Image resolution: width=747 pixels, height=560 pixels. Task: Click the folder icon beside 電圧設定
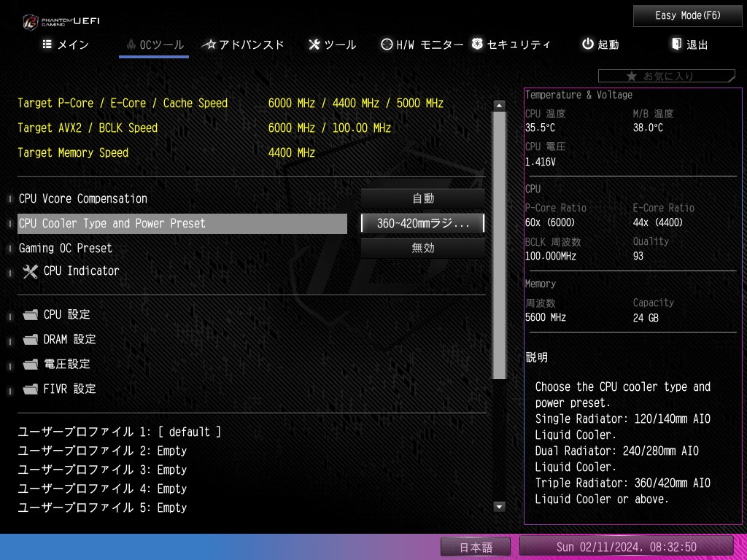coord(30,365)
